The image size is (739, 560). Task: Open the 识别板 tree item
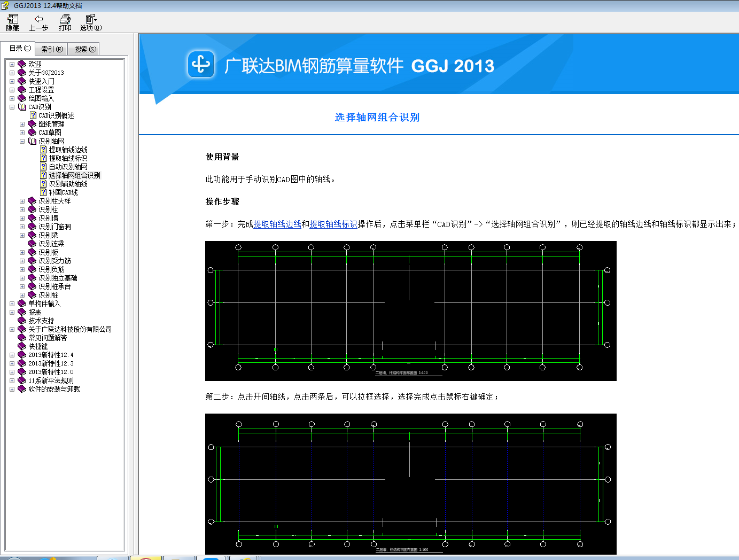click(48, 252)
